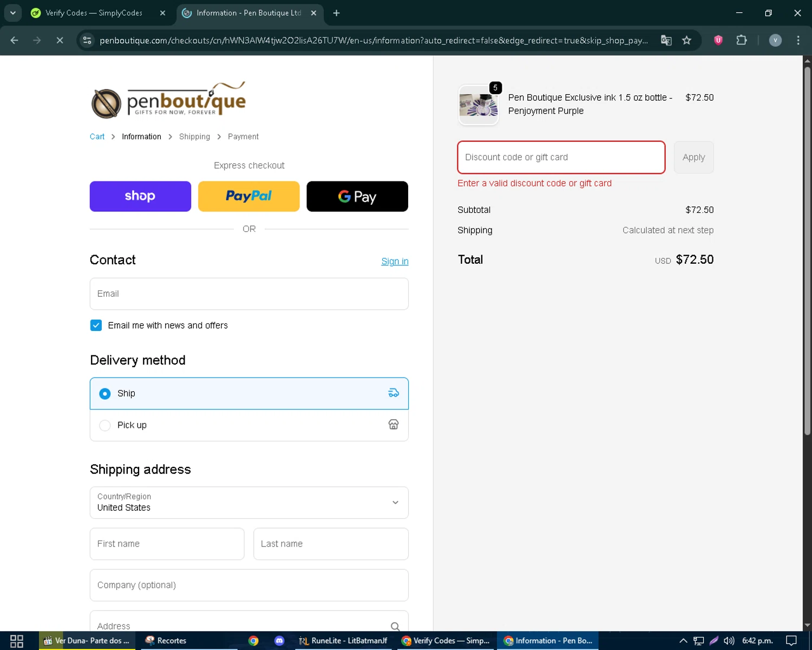Click the Last name field

click(x=331, y=544)
